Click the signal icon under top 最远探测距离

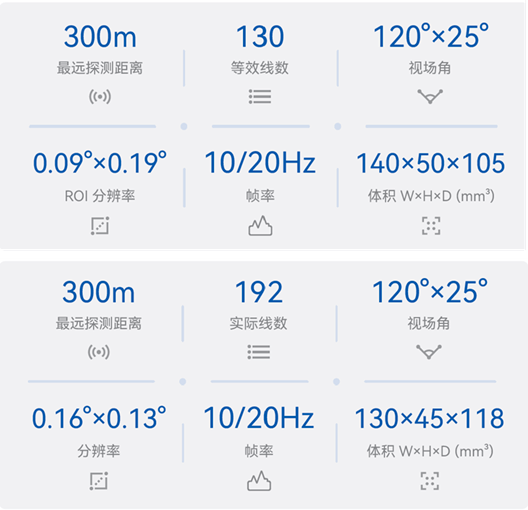tap(100, 97)
